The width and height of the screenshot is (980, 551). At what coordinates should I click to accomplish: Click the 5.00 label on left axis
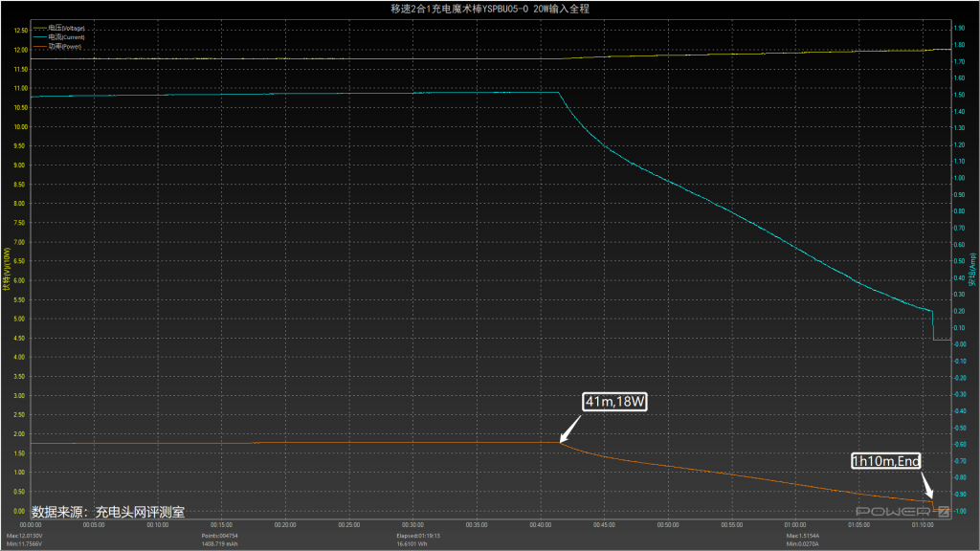tap(19, 320)
